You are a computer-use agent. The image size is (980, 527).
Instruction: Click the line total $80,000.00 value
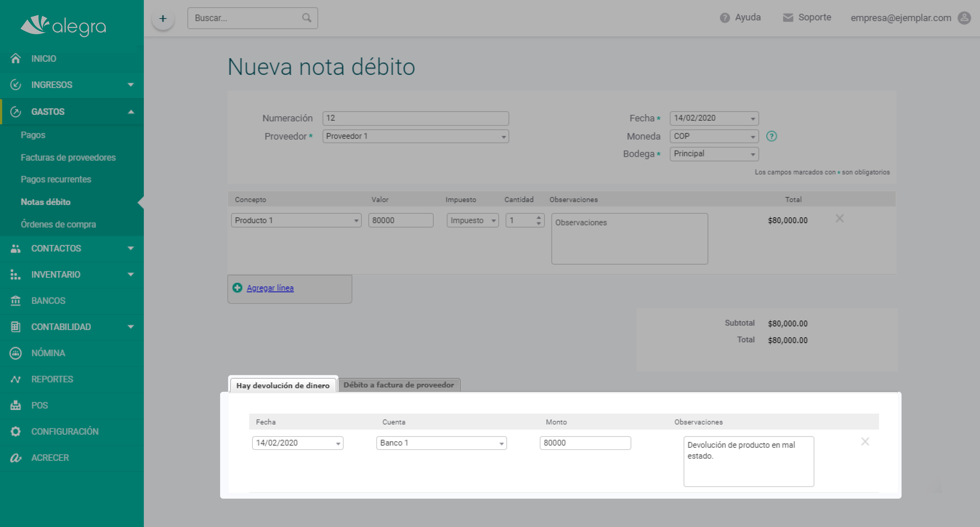coord(787,220)
